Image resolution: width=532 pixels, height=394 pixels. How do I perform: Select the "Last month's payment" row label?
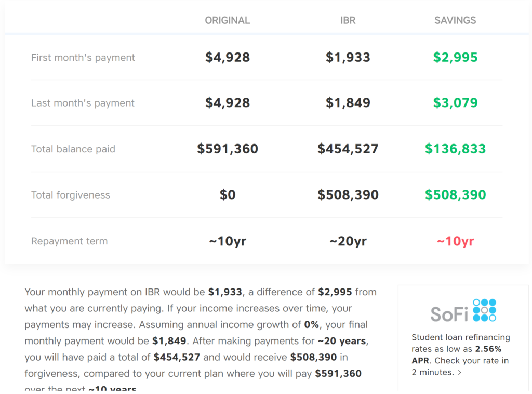[x=83, y=103]
